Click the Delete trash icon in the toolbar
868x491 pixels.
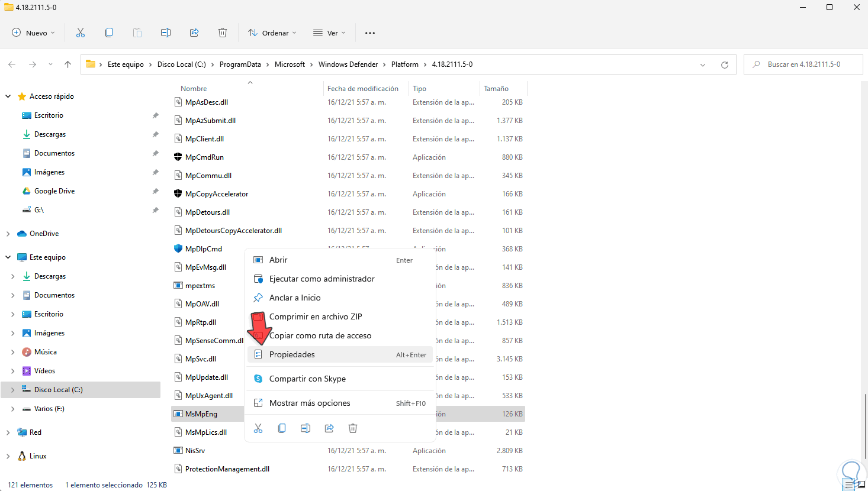tap(223, 33)
